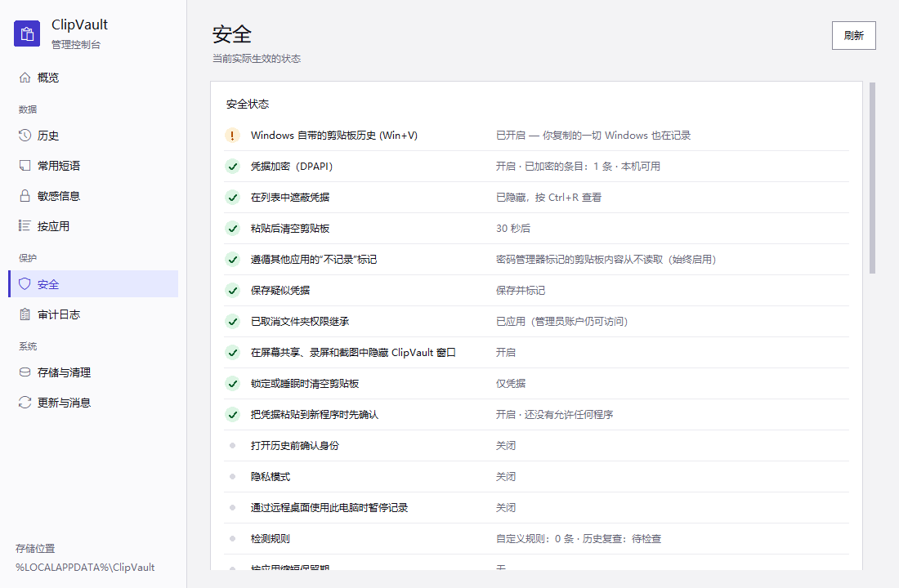Click the ClipVault clipboard logo icon

pos(27,33)
